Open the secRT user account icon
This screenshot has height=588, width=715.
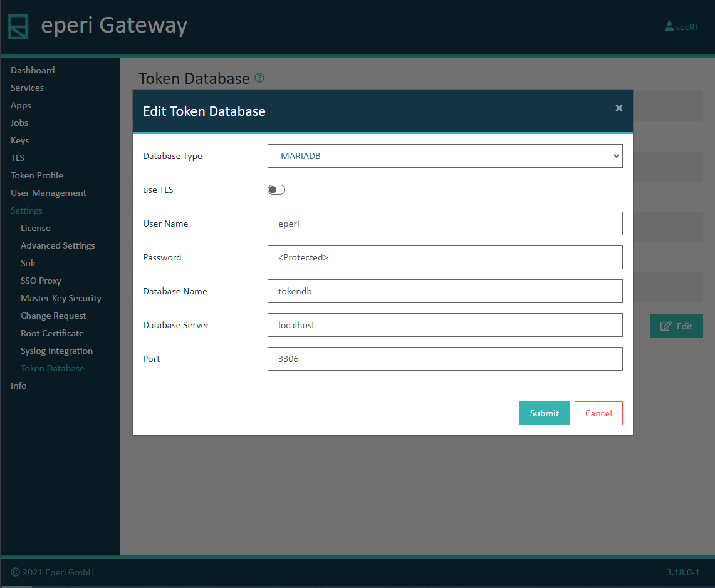point(669,27)
